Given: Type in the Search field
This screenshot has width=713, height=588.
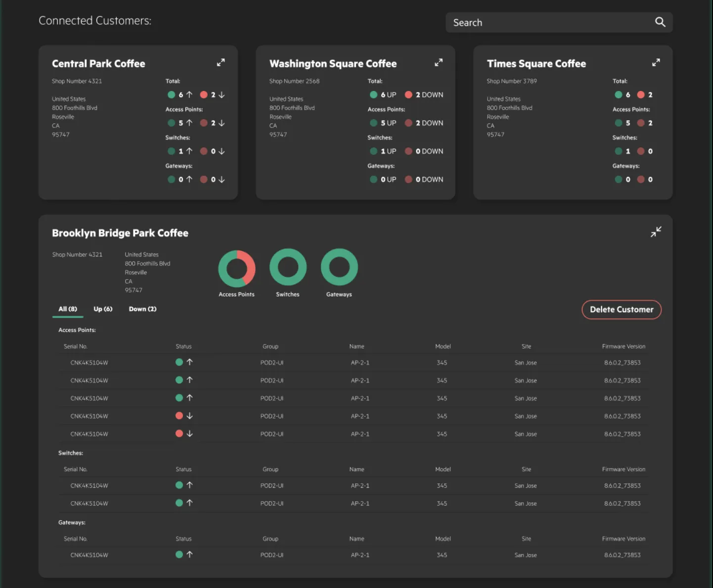Looking at the screenshot, I should pos(549,23).
